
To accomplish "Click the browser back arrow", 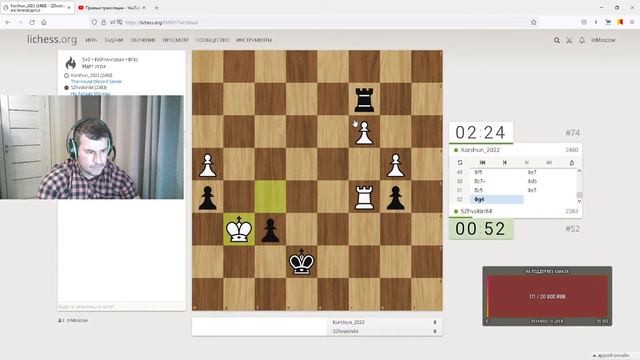I will point(8,22).
